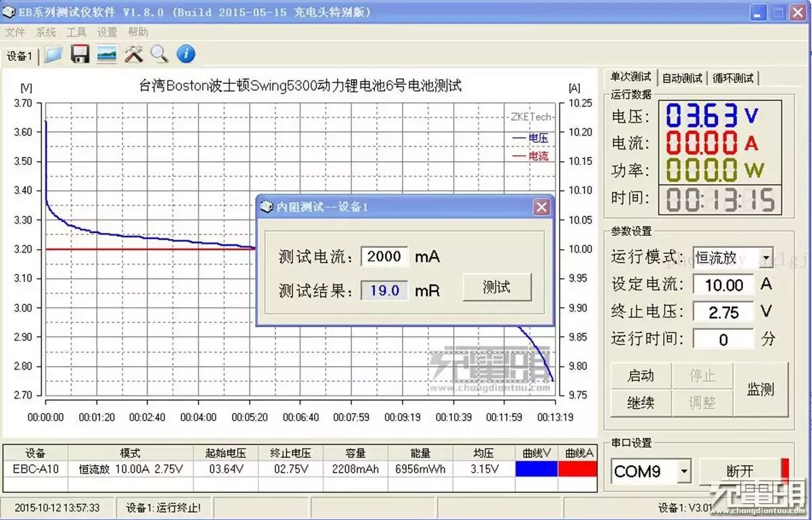Click the 测试电流 2000 input field
The height and width of the screenshot is (520, 812).
click(384, 257)
